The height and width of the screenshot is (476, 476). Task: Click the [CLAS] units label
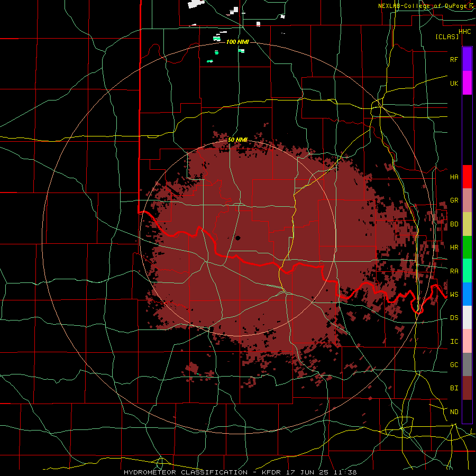(x=447, y=37)
